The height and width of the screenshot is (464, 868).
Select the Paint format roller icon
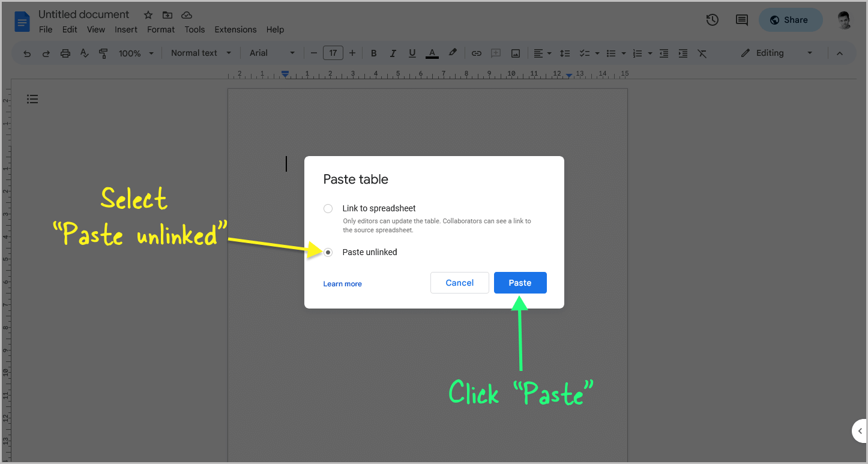(x=103, y=53)
